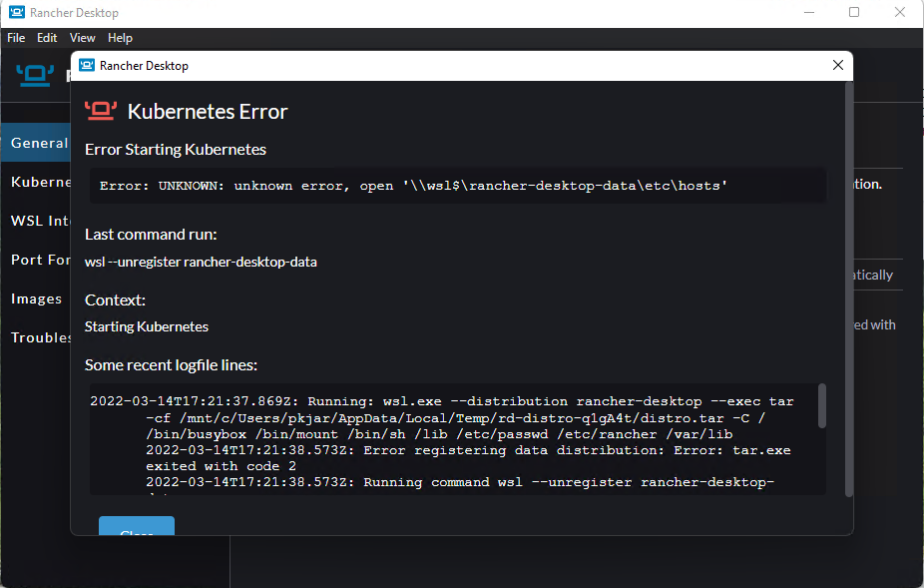
Task: Click the 'Starting Kubernetes' context text
Action: coord(146,326)
